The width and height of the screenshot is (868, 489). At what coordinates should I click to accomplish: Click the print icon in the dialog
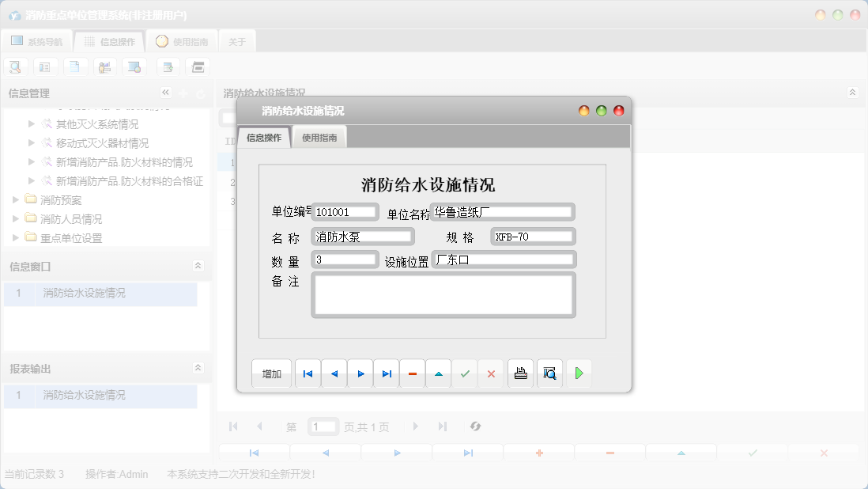[520, 373]
